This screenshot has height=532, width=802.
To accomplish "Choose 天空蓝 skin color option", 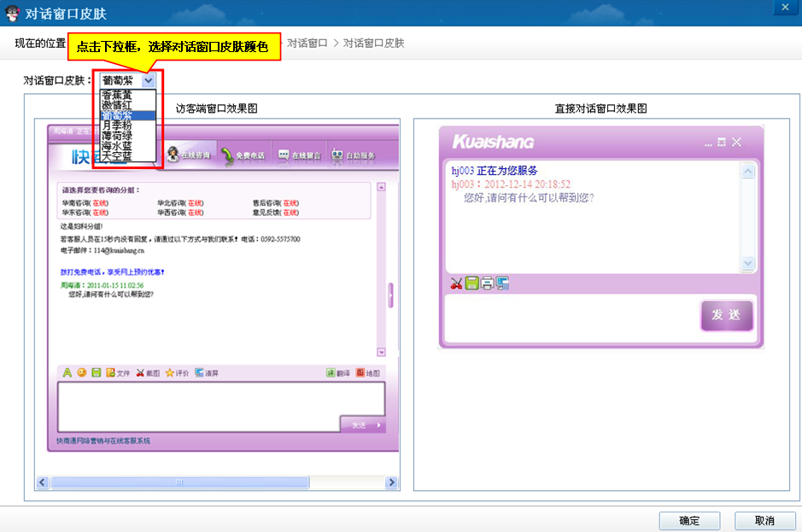I will click(x=117, y=156).
